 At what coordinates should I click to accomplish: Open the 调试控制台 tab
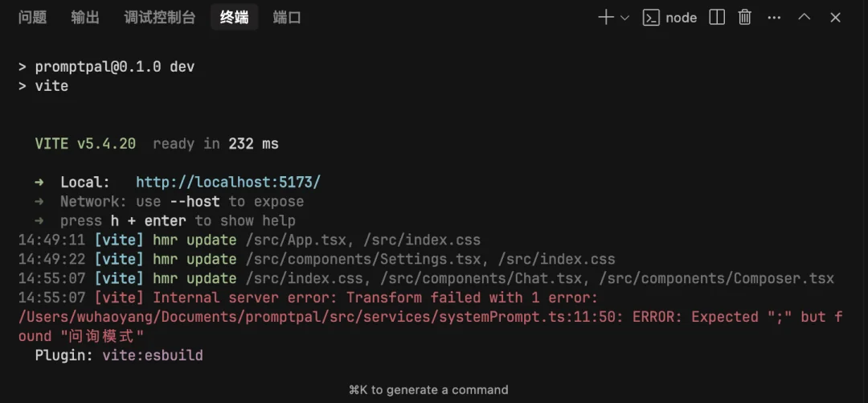point(160,18)
